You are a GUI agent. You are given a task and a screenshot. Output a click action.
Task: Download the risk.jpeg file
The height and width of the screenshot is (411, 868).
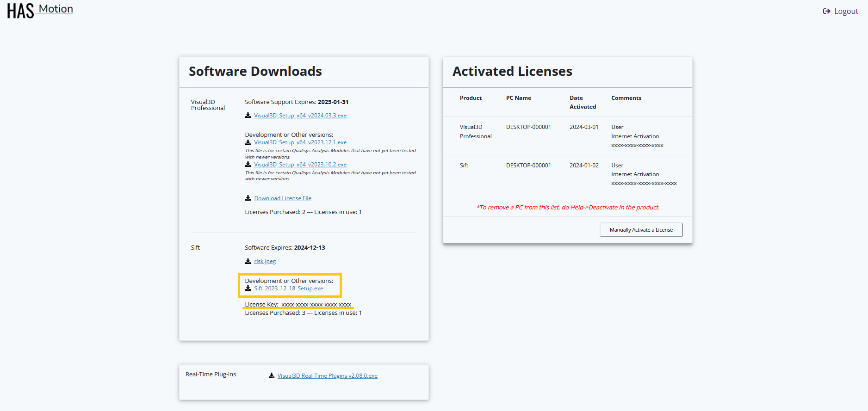tap(265, 261)
